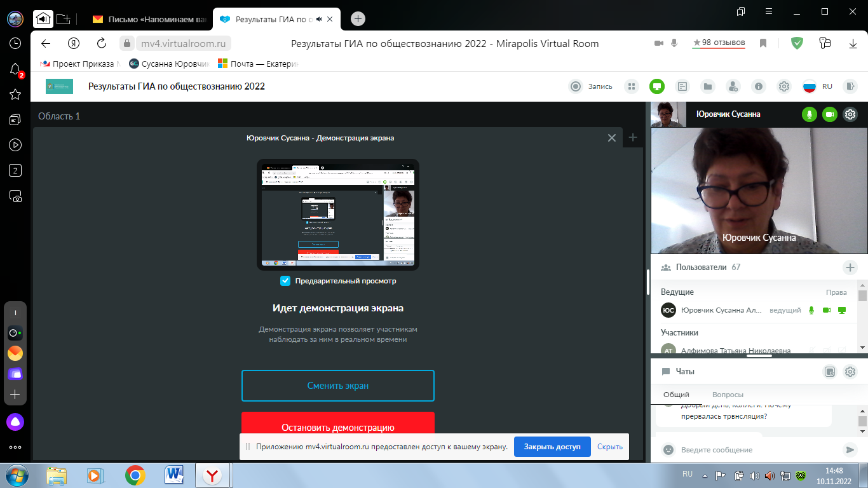Viewport: 868px width, 488px height.
Task: Click the mv4.virtualroom.ru address field
Action: 183,44
